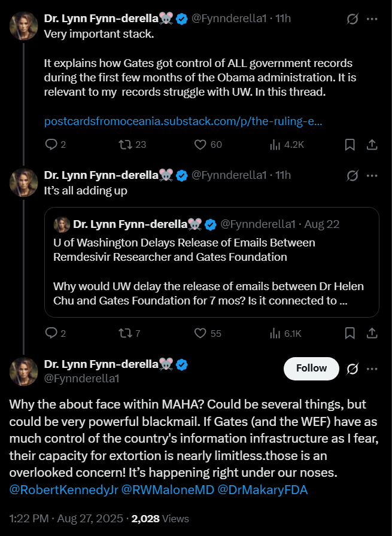Share the first post via share icon
The height and width of the screenshot is (536, 392).
pyautogui.click(x=372, y=145)
